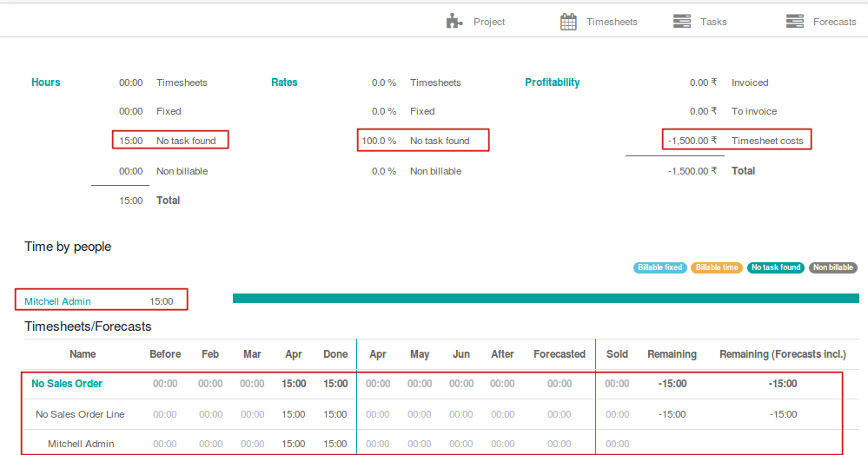Open the No Sales Order link
This screenshot has height=455, width=868.
[67, 384]
